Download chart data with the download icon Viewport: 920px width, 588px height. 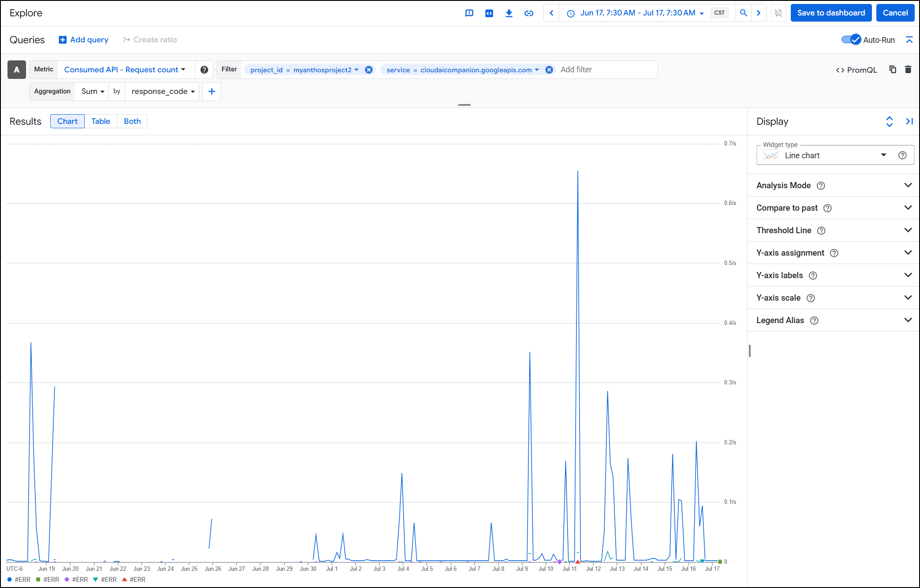click(x=509, y=13)
